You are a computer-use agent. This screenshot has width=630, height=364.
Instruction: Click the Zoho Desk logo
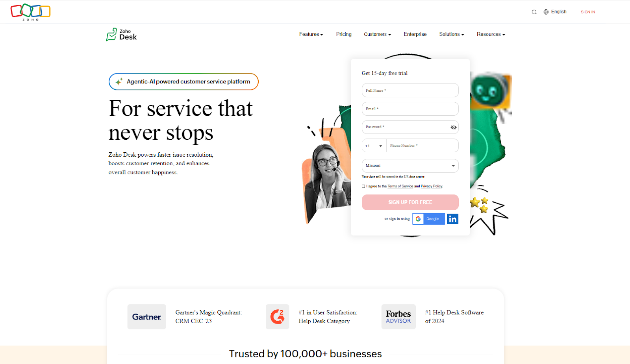click(x=121, y=35)
